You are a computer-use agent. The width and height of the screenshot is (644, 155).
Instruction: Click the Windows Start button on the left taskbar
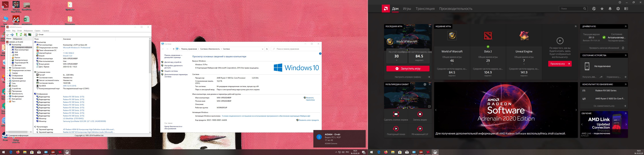(3, 152)
